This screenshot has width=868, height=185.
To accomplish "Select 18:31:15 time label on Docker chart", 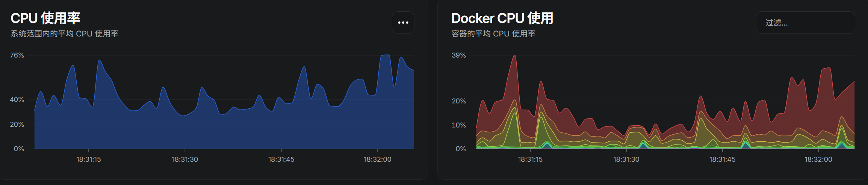I will [x=530, y=159].
